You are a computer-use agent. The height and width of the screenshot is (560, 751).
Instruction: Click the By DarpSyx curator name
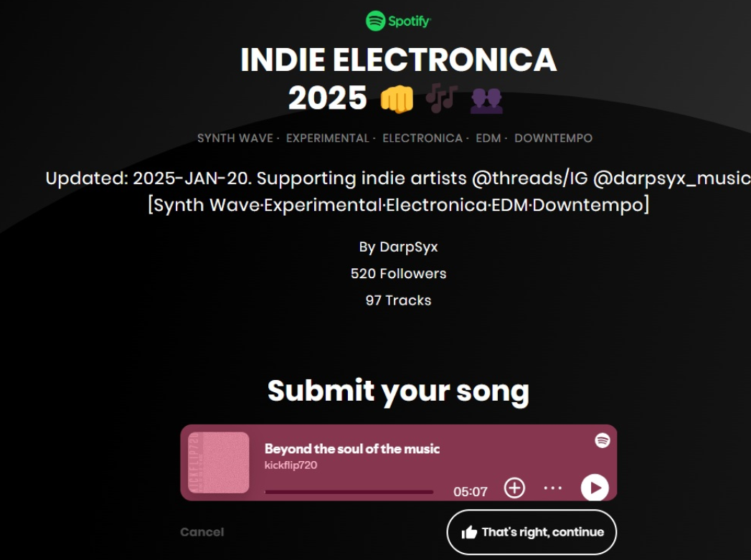pos(398,247)
